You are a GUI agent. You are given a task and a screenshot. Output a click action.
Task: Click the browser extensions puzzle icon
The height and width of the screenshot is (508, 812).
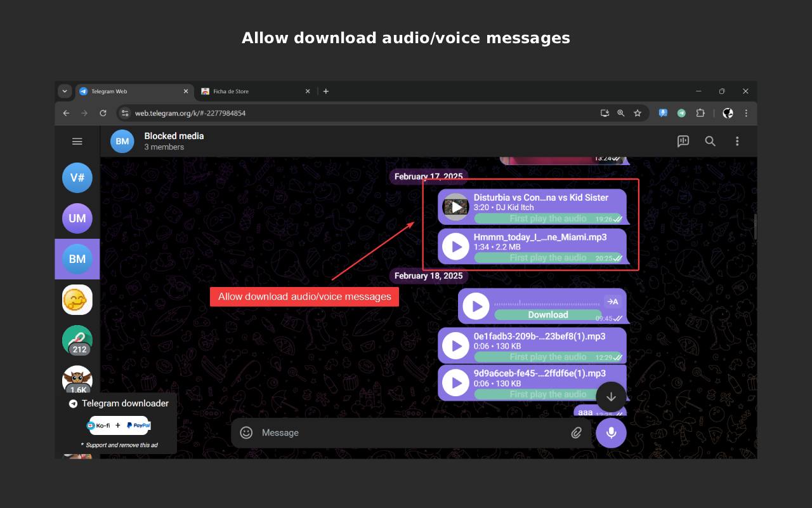pyautogui.click(x=700, y=113)
